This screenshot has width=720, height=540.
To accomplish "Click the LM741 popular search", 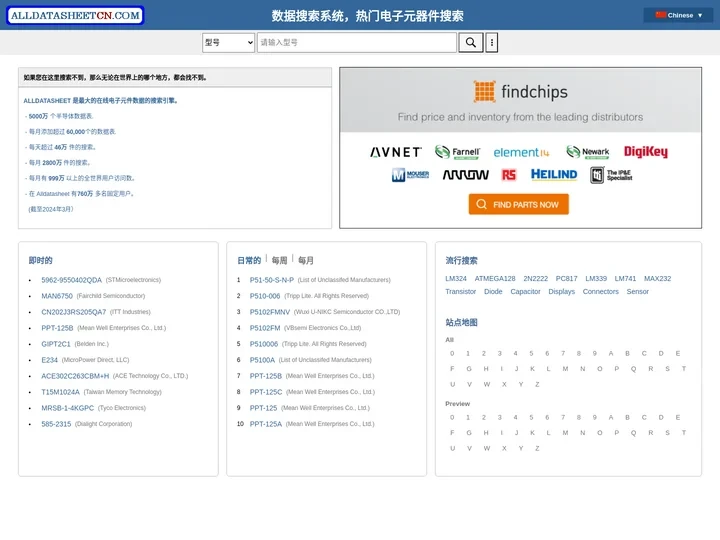I will pos(625,279).
